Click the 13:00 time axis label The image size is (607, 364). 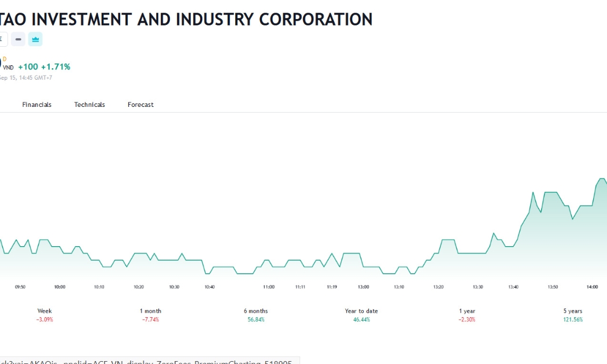363,287
